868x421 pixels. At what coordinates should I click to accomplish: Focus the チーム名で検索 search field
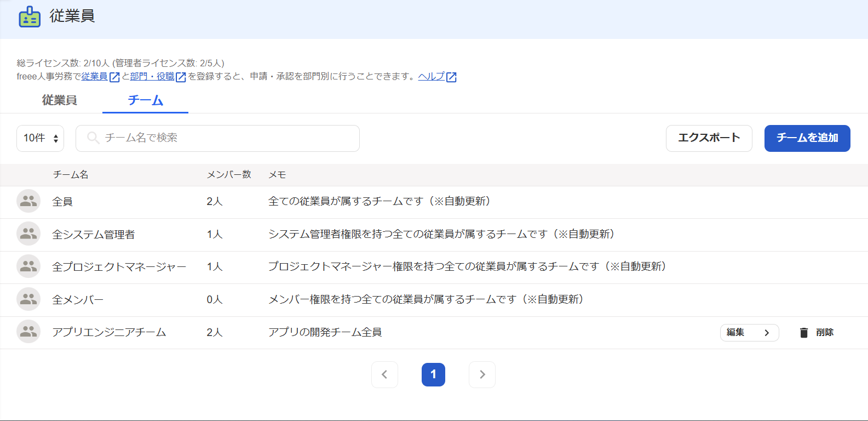(x=217, y=138)
